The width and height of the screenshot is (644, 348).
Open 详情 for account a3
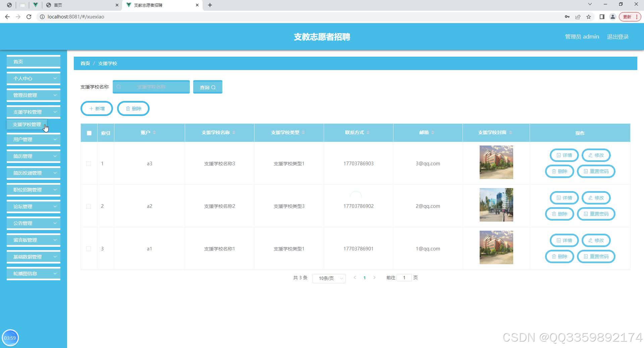tap(564, 155)
